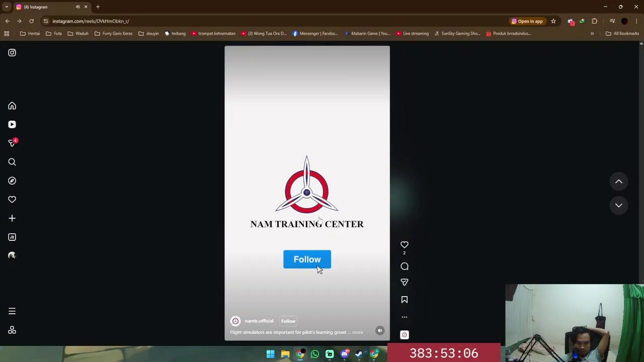This screenshot has width=644, height=362.
Task: Reload the current page
Action: point(31,21)
